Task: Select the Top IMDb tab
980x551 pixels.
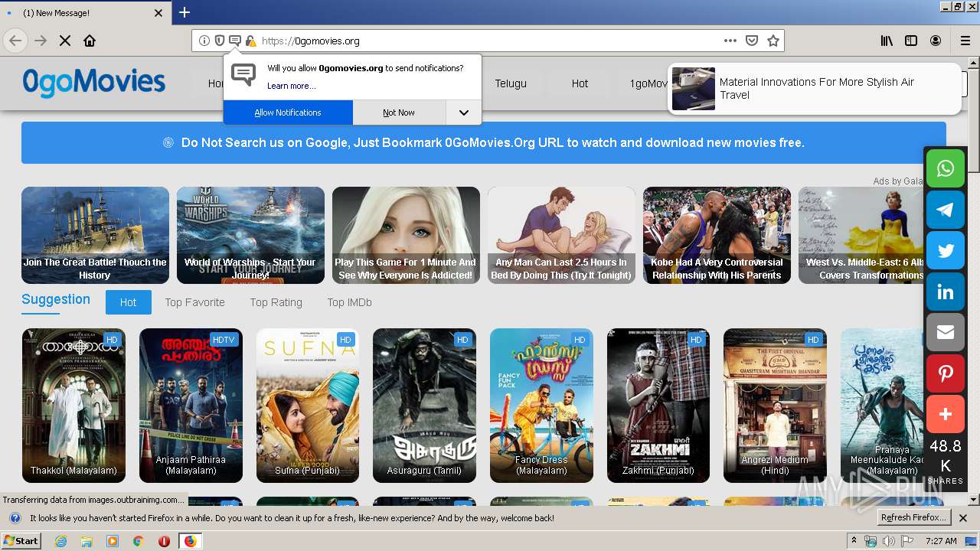Action: coord(349,302)
